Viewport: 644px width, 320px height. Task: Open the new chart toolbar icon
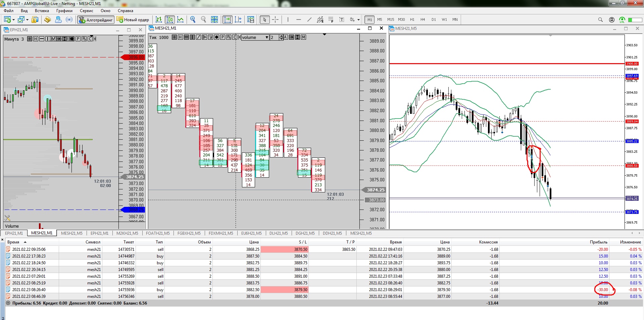(x=7, y=19)
